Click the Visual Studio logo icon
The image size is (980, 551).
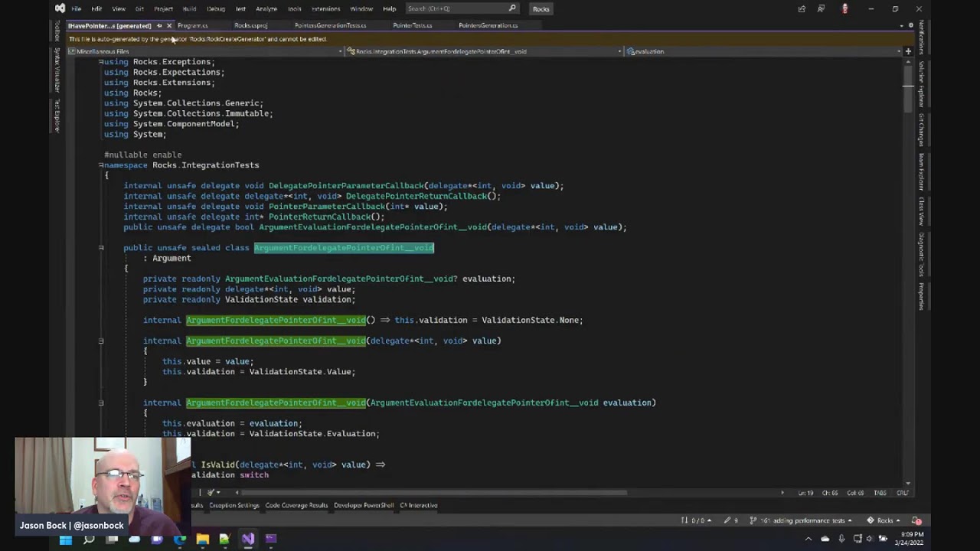(x=60, y=8)
